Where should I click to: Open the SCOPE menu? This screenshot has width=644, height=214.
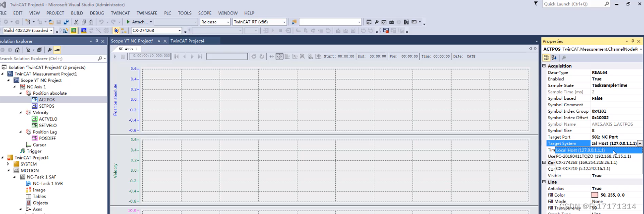point(205,13)
